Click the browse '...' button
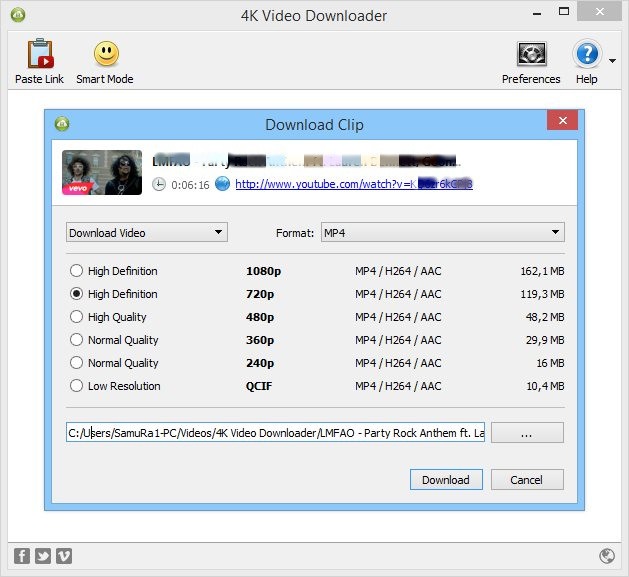This screenshot has height=577, width=629. [527, 433]
